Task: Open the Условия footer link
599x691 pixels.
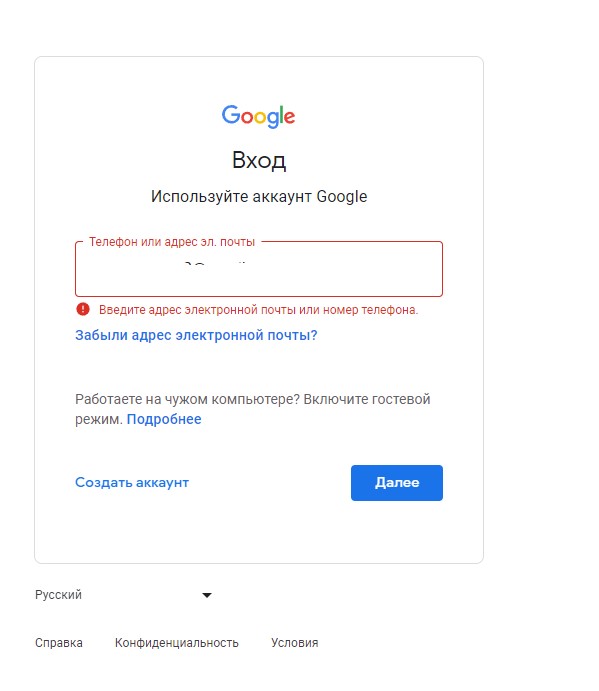Action: click(x=294, y=643)
